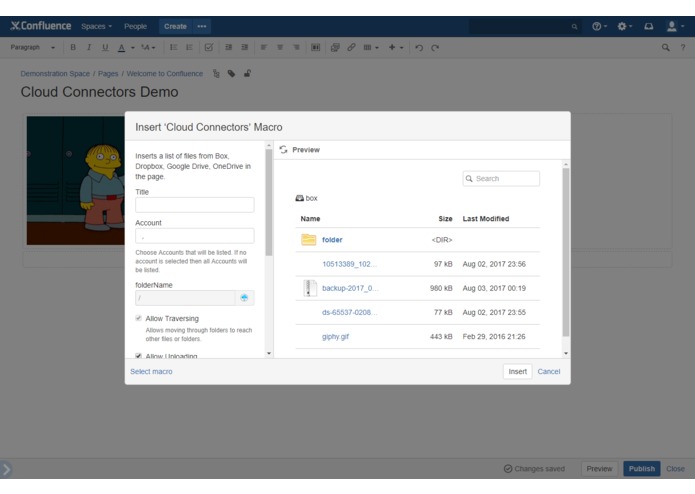Click the Confluence logo
695x494 pixels.
click(41, 26)
